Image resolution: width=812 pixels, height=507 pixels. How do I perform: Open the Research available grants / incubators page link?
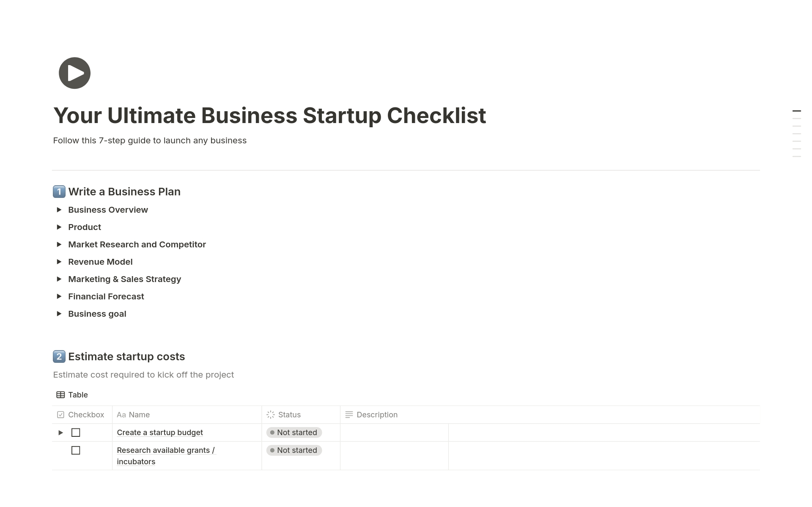(165, 450)
